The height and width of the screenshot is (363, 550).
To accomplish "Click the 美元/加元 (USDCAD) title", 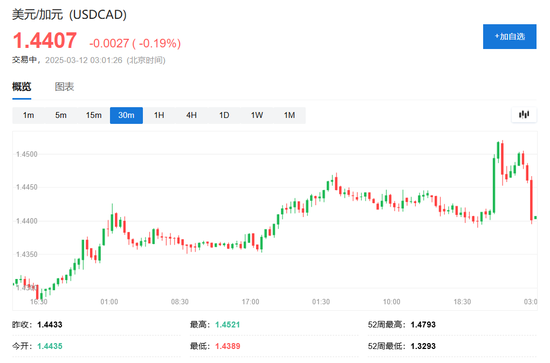I will click(x=69, y=14).
